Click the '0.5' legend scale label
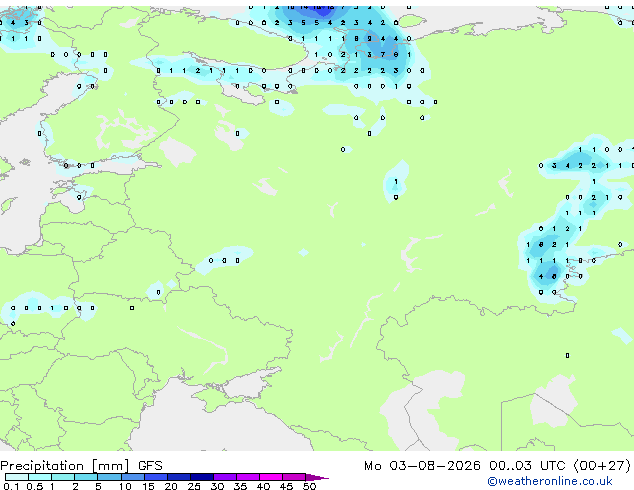Image resolution: width=634 pixels, height=490 pixels. pyautogui.click(x=35, y=486)
